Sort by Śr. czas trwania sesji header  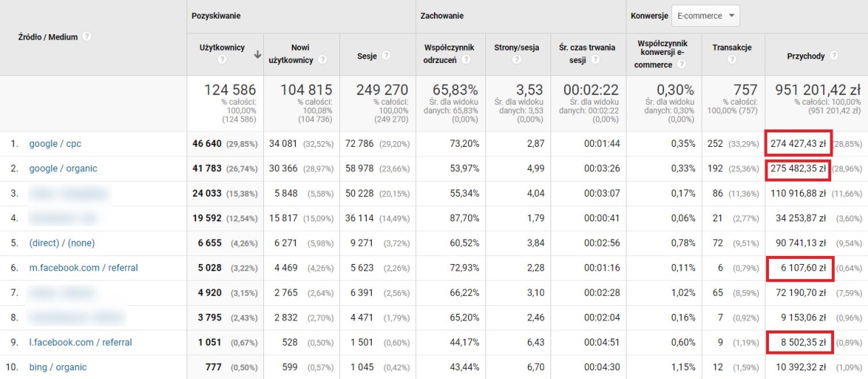[587, 54]
